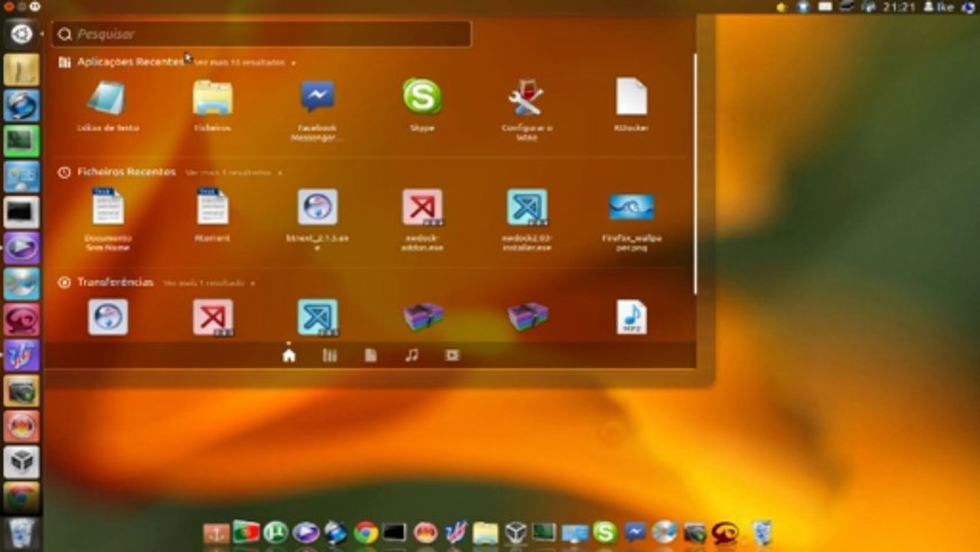Open the user menu in top panel
980x552 pixels.
pyautogui.click(x=939, y=7)
